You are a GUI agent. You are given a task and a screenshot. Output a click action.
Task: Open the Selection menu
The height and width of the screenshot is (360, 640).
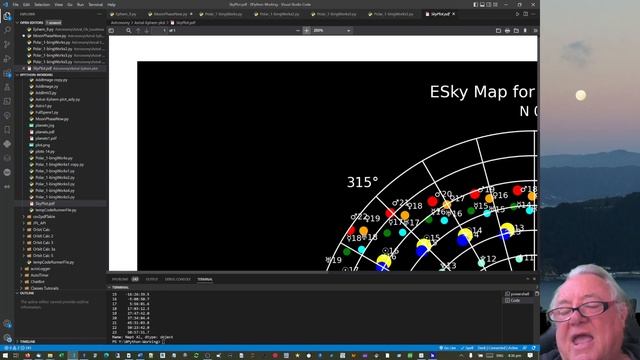click(x=42, y=4)
